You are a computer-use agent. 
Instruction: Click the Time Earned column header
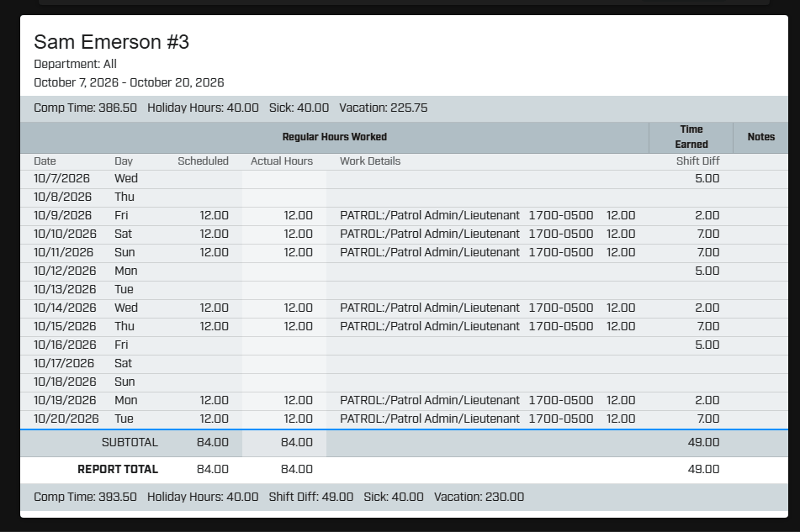tap(691, 137)
